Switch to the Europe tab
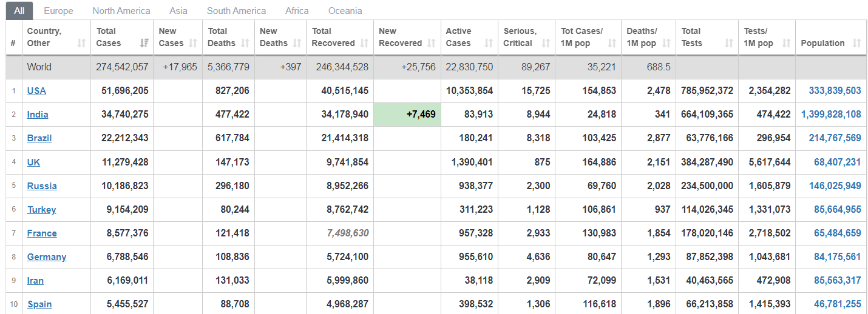Screen dimensions: 868x314 tap(59, 11)
